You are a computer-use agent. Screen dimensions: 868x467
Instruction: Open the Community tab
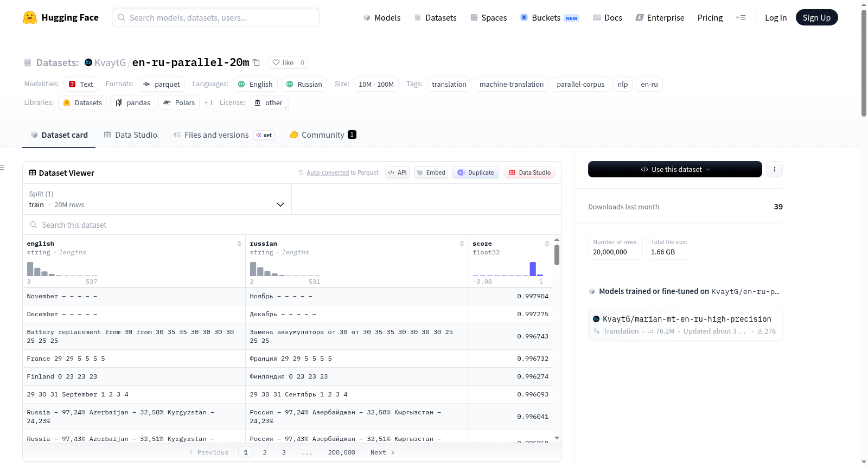click(x=323, y=135)
